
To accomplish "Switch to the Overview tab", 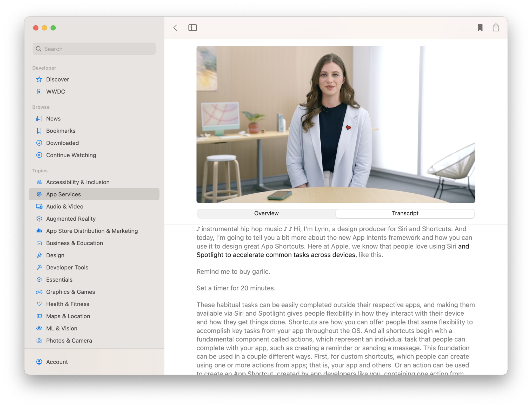I will 266,213.
